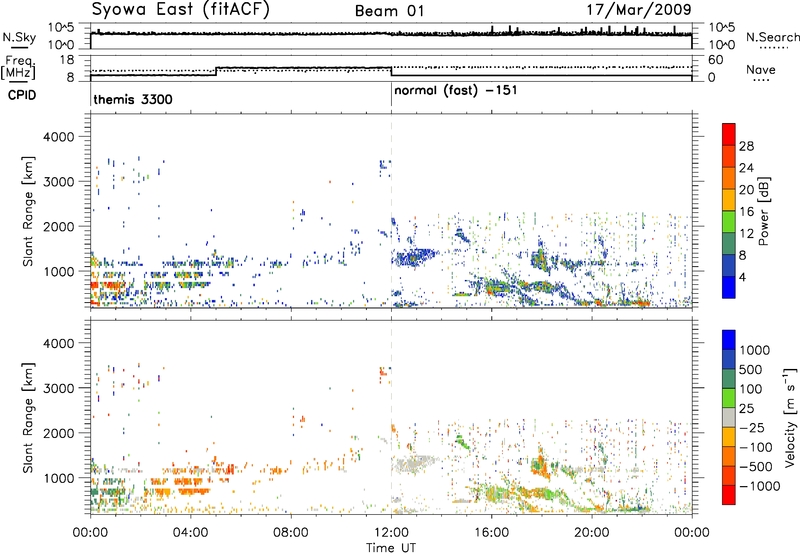Click the "-1000" tick on Velocity colorbar

pos(760,486)
